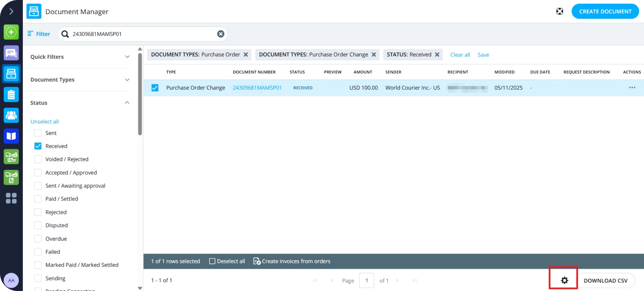Deselect the Purchase Order Change row checkbox
Screen dimensions: 644x291
point(155,88)
